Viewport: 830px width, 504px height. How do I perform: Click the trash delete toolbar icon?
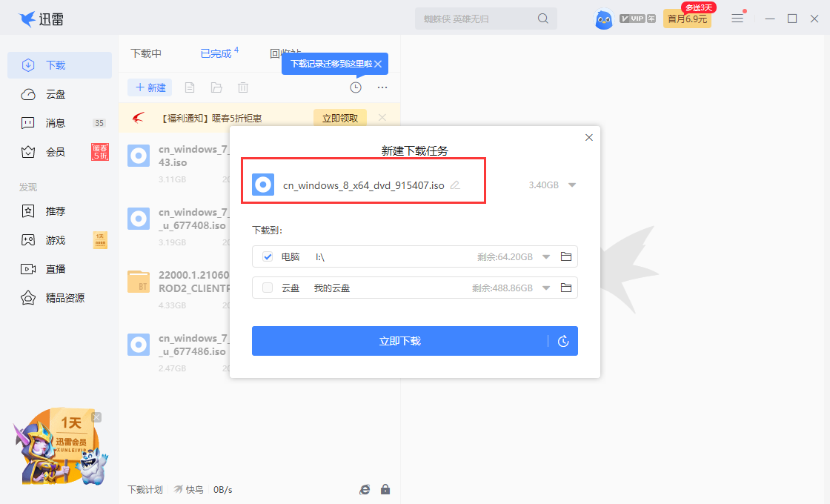[x=243, y=87]
